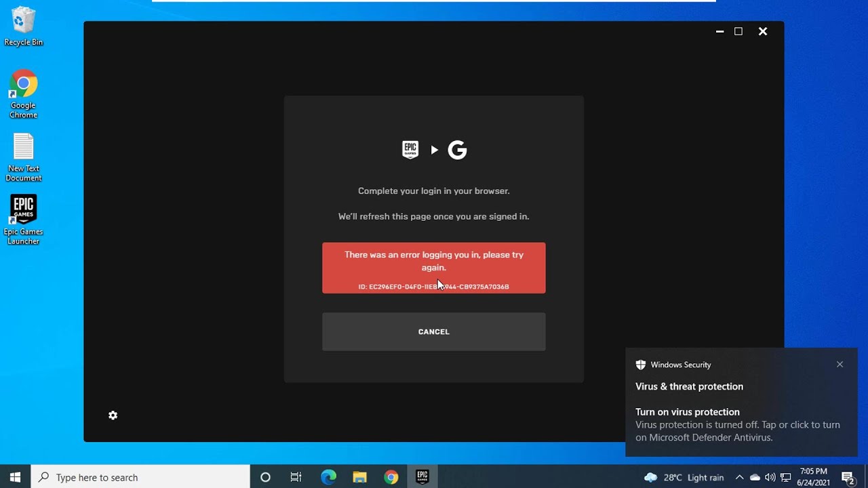
Task: Select Epic Games Launcher desktop shortcut
Action: click(24, 220)
